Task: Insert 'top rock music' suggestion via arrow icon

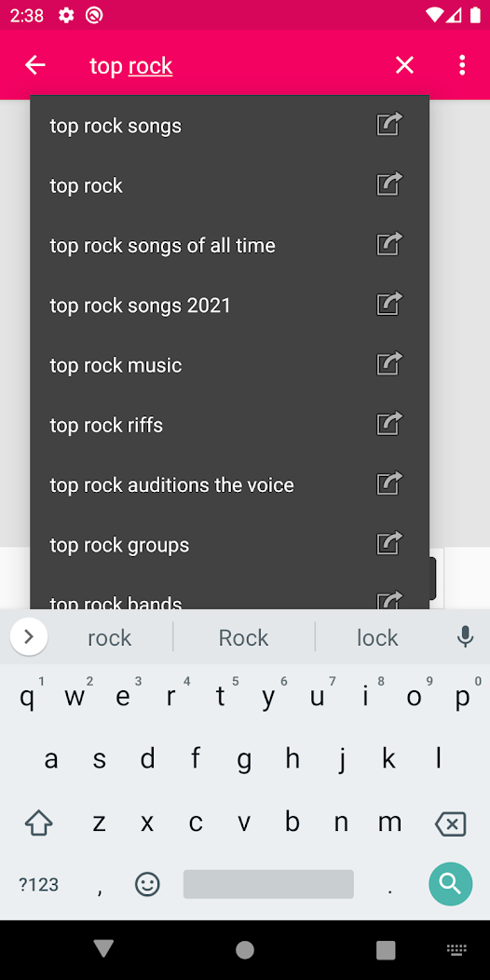Action: [389, 363]
